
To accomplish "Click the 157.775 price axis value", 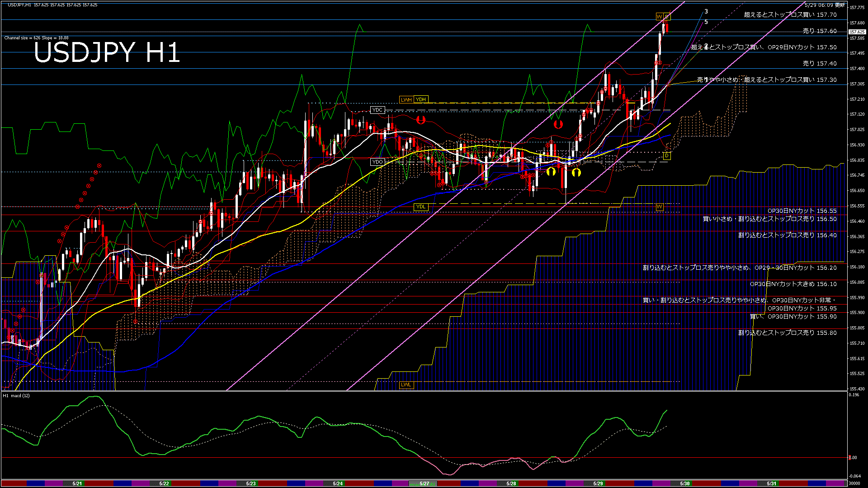I will point(857,8).
